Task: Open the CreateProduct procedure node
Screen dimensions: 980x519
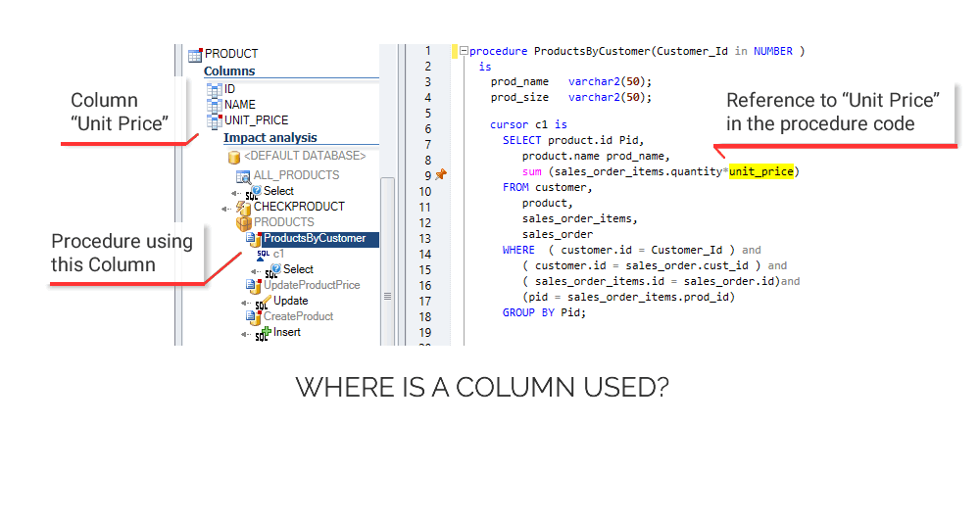Action: coord(298,316)
